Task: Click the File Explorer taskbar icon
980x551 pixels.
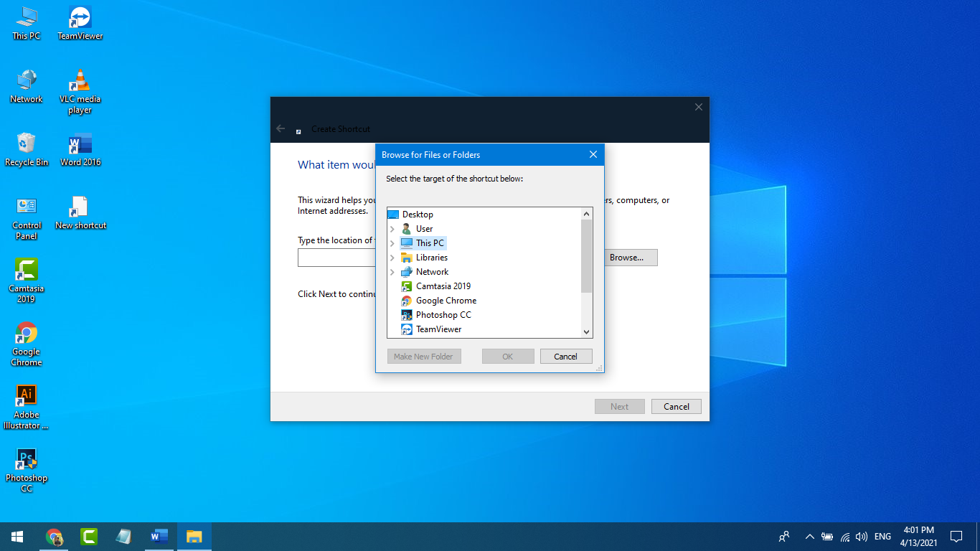Action: point(194,536)
